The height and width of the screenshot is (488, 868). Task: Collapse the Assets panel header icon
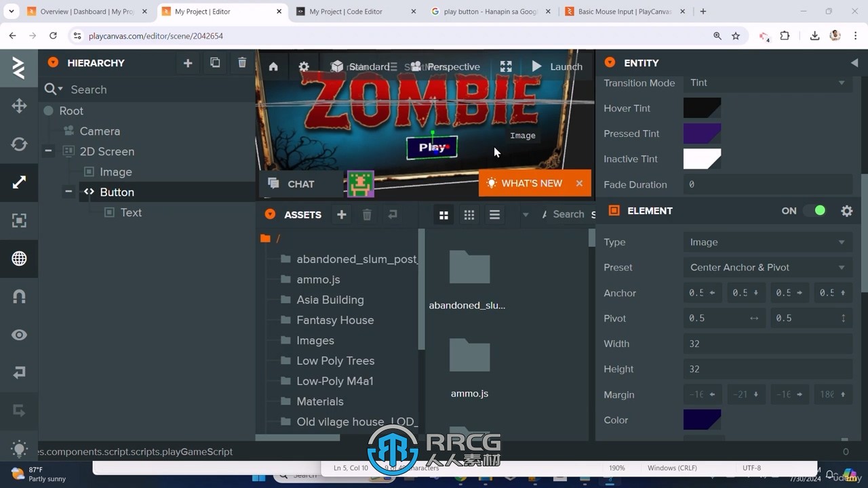pos(270,214)
